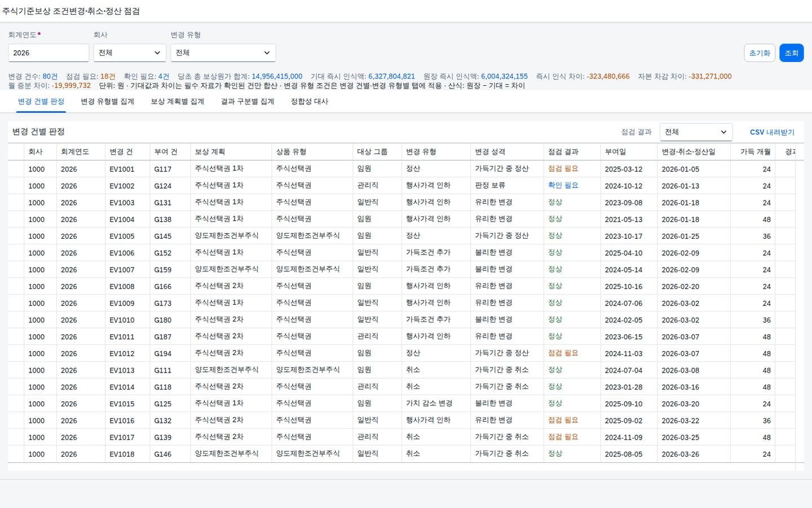Open the 변경 유형 dropdown
This screenshot has width=812, height=508.
223,52
